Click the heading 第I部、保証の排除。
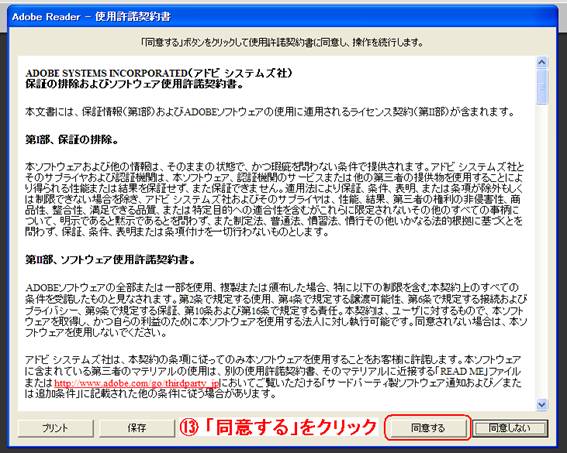The height and width of the screenshot is (453, 567). (72, 140)
